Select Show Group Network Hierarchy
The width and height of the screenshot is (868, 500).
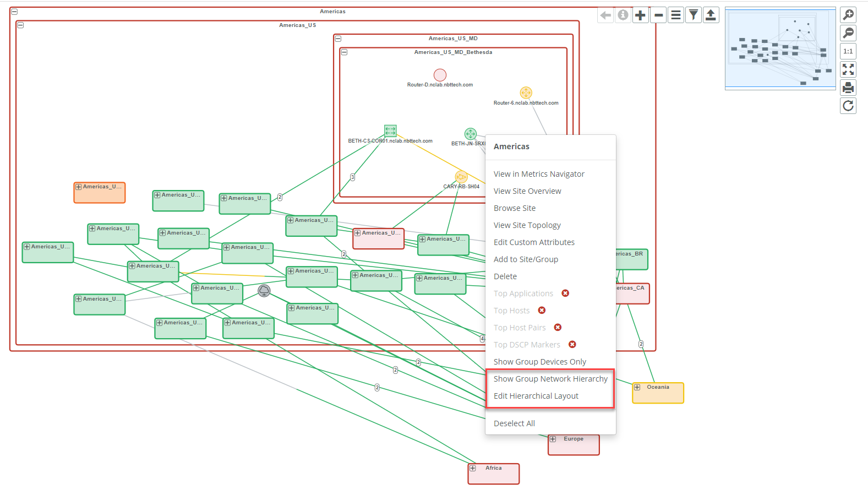coord(550,379)
